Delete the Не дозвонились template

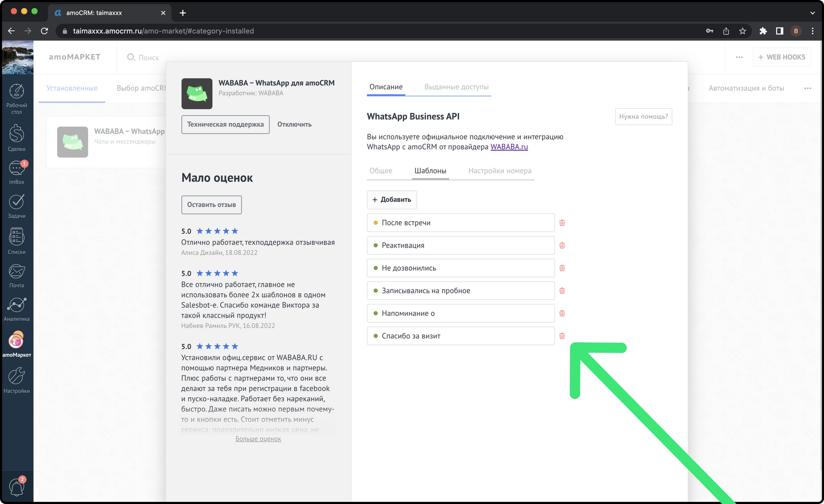click(562, 268)
